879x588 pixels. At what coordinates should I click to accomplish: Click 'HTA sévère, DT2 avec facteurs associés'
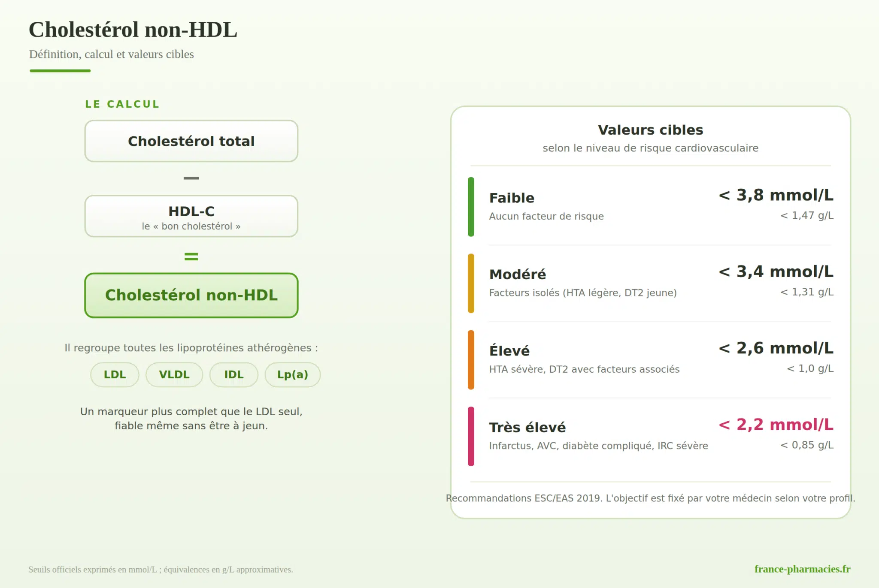click(584, 369)
